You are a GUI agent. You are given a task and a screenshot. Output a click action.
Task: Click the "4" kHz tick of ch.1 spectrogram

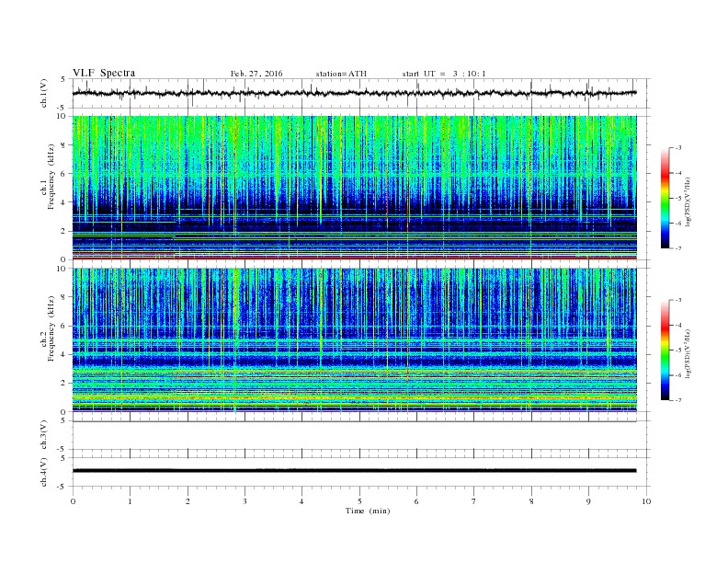coord(64,202)
